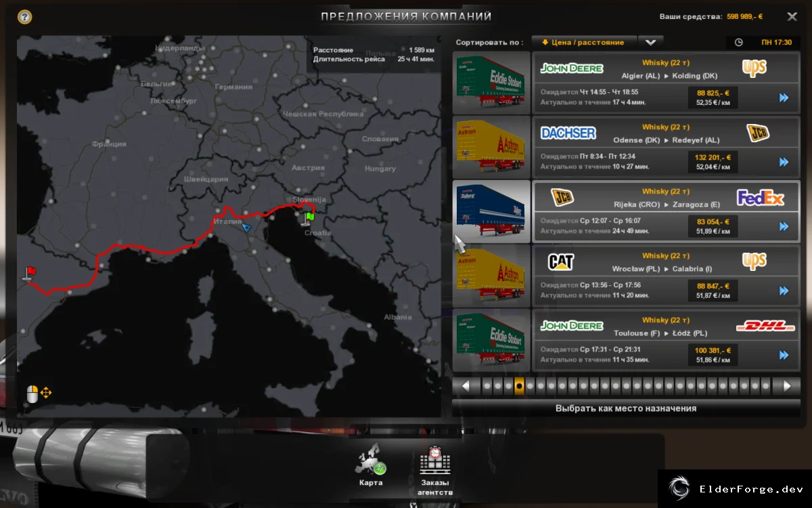Viewport: 812px width, 508px height.
Task: Click the balance 598 989,- €
Action: tap(744, 16)
